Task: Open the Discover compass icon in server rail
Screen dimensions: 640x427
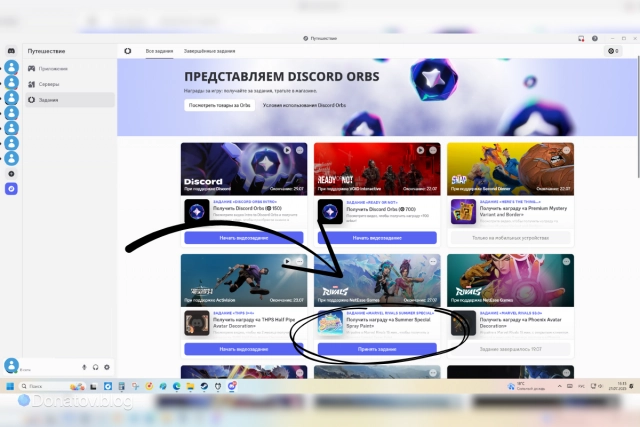Action: coord(11,189)
